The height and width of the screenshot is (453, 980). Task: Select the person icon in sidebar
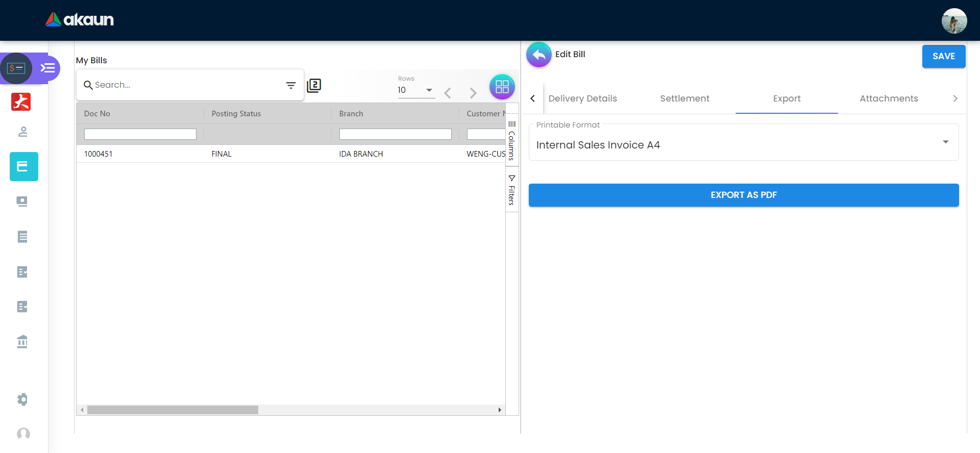(22, 132)
